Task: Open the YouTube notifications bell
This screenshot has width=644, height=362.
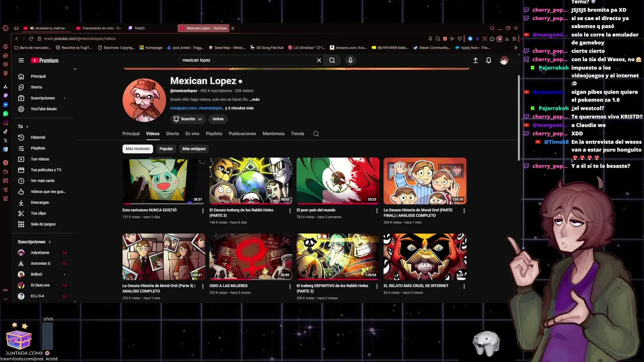Action: (489, 60)
